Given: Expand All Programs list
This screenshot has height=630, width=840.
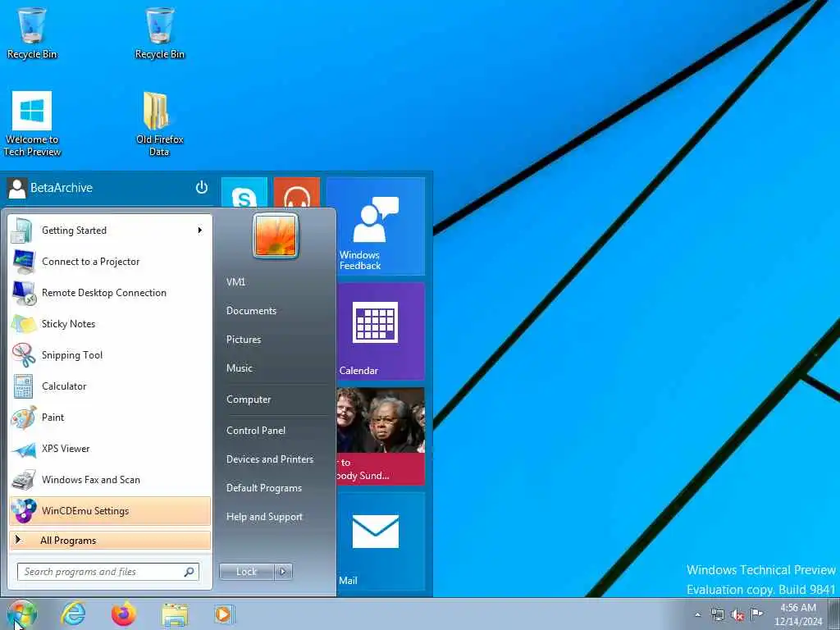Looking at the screenshot, I should [110, 540].
